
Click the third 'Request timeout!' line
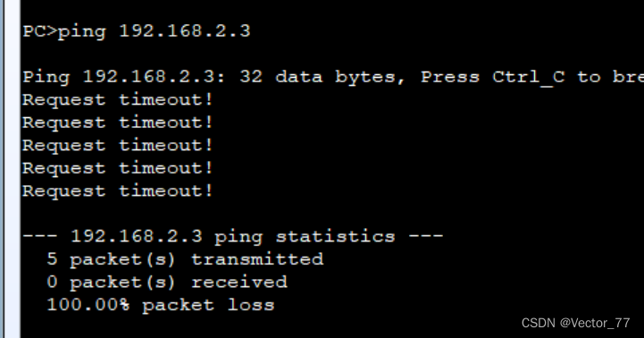click(118, 145)
